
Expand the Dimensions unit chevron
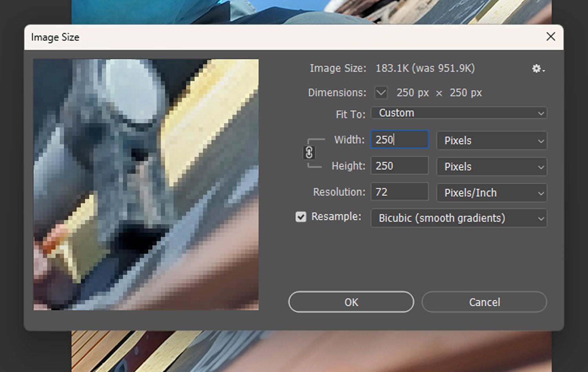point(381,93)
